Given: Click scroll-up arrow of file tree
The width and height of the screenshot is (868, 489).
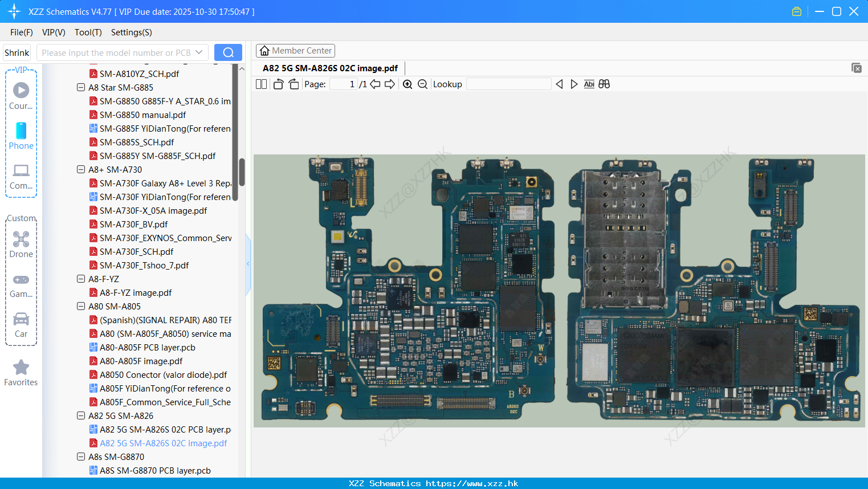Looking at the screenshot, I should [x=242, y=68].
